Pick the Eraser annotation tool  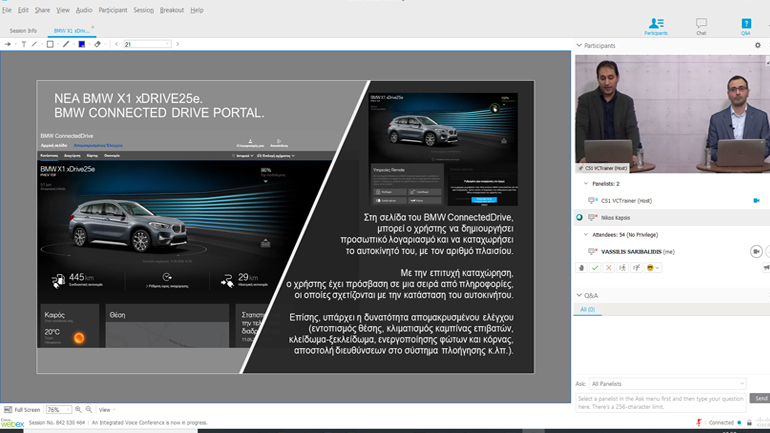[x=97, y=44]
